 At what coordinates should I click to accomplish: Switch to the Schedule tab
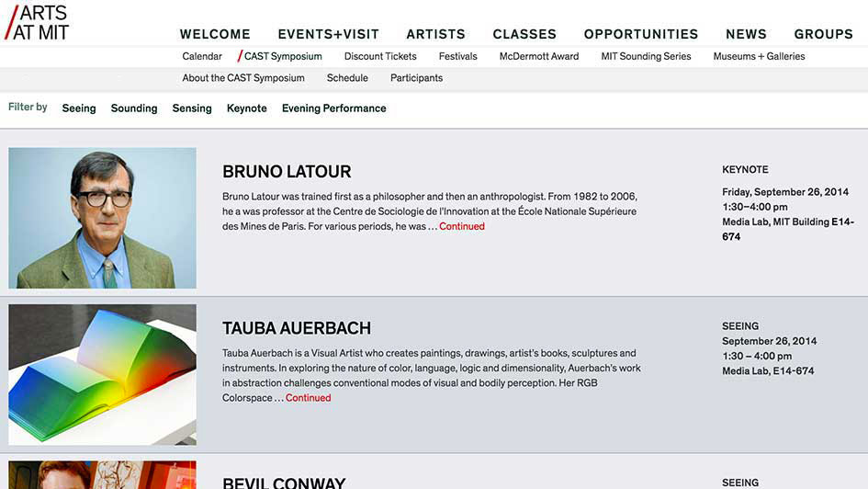click(347, 78)
